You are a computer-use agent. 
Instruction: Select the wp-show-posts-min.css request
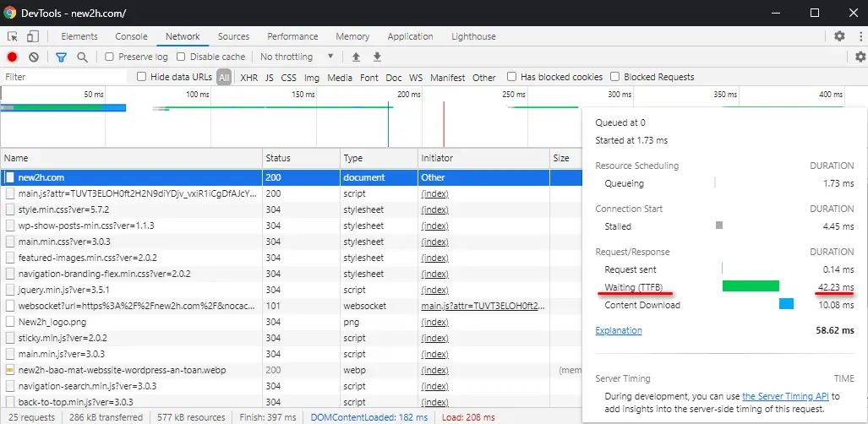tap(292, 226)
